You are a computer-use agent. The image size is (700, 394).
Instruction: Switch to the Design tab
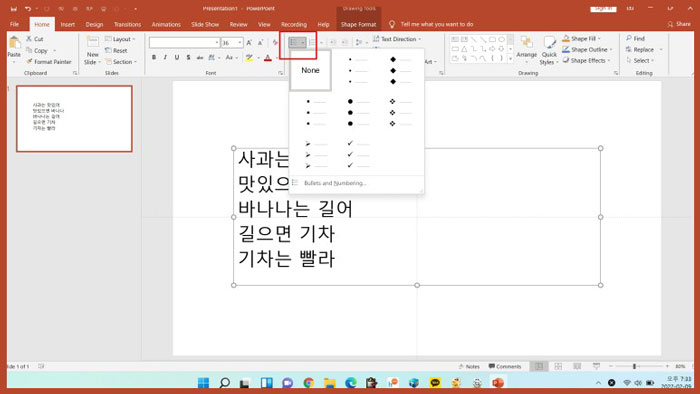coord(94,25)
